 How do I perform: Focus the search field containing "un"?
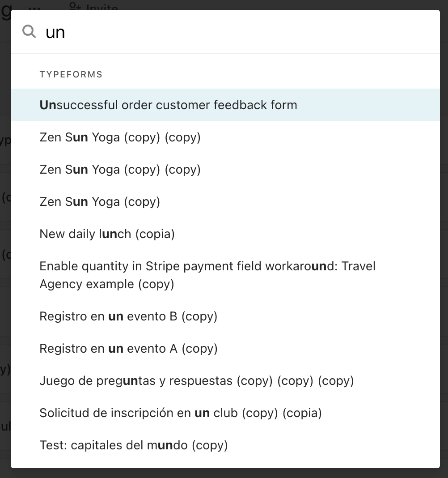224,32
